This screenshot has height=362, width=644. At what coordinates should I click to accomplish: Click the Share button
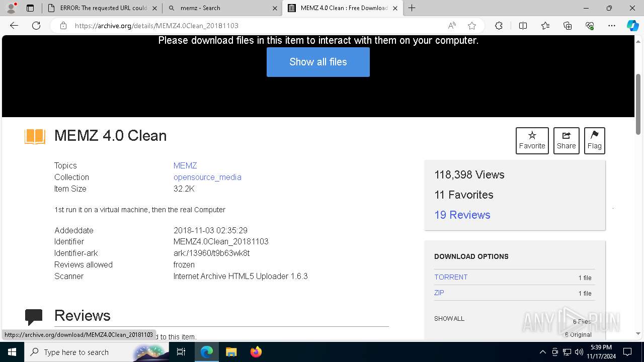pyautogui.click(x=566, y=141)
